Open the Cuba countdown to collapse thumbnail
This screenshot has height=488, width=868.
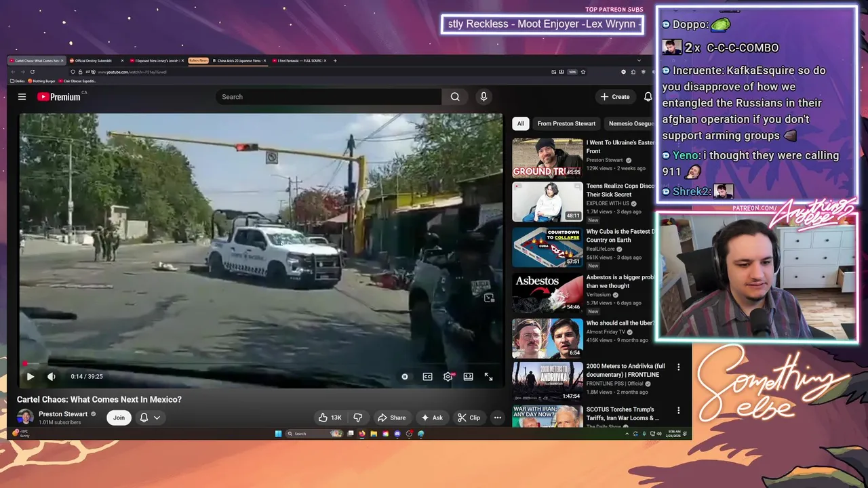(547, 247)
